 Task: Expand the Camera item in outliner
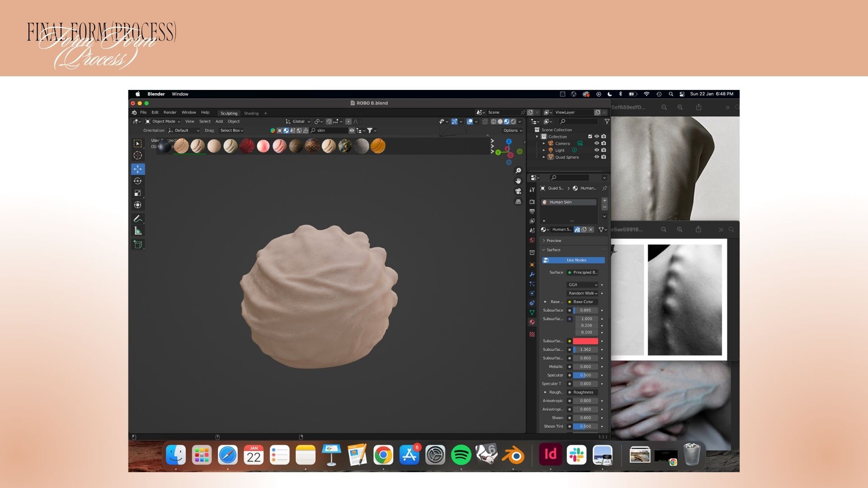point(544,143)
